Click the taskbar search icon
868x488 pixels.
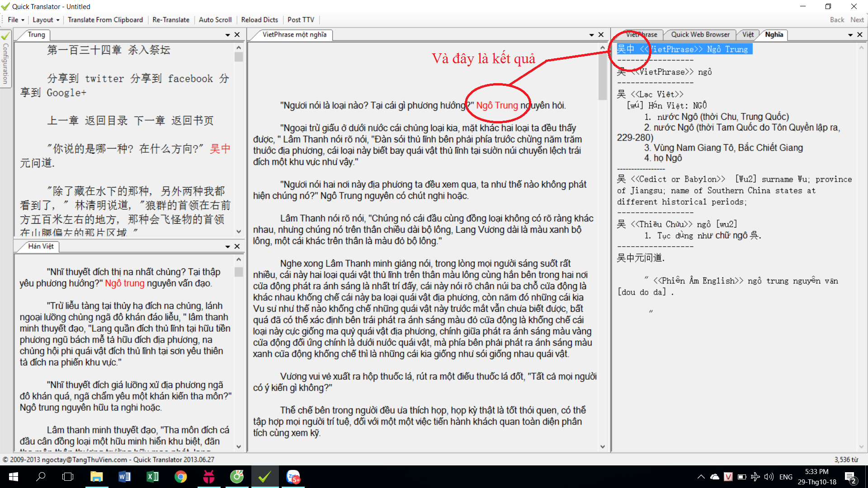[41, 477]
